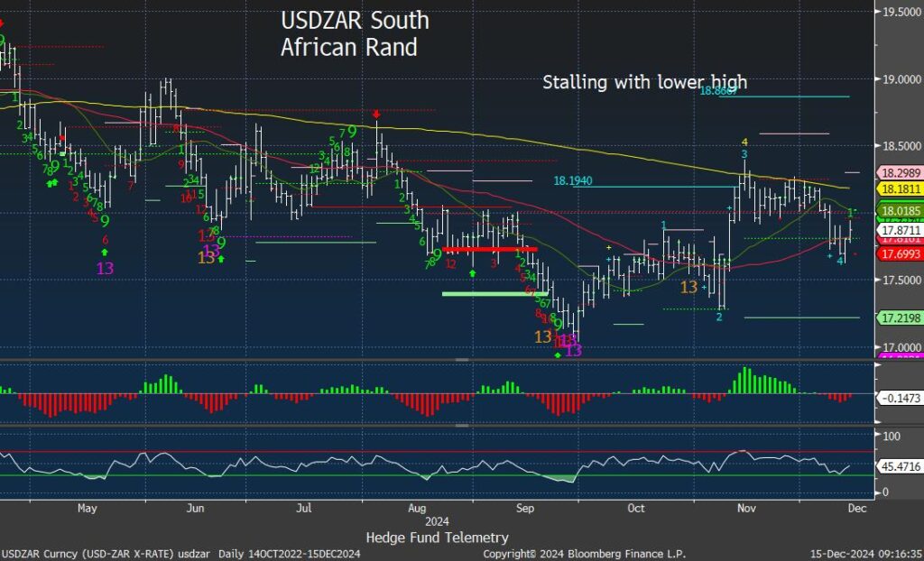Click the thick light-green support line near September
The height and width of the screenshot is (561, 924).
494,293
